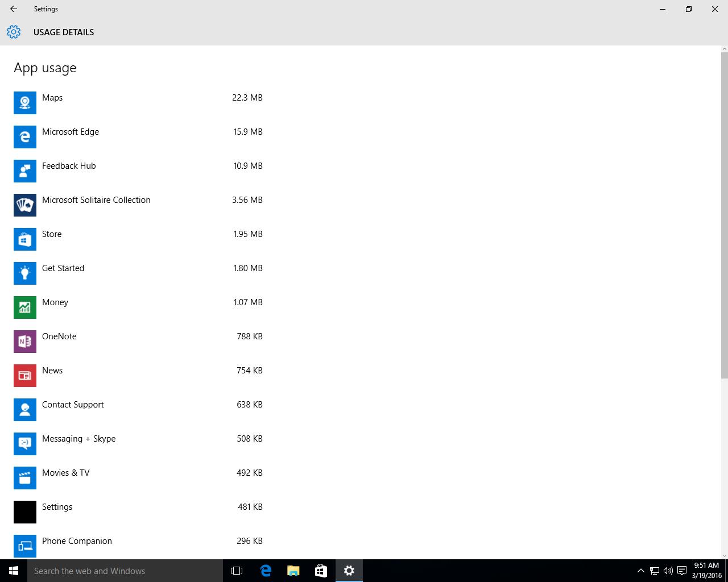The image size is (728, 582).
Task: Go back using the header arrow
Action: coord(14,9)
